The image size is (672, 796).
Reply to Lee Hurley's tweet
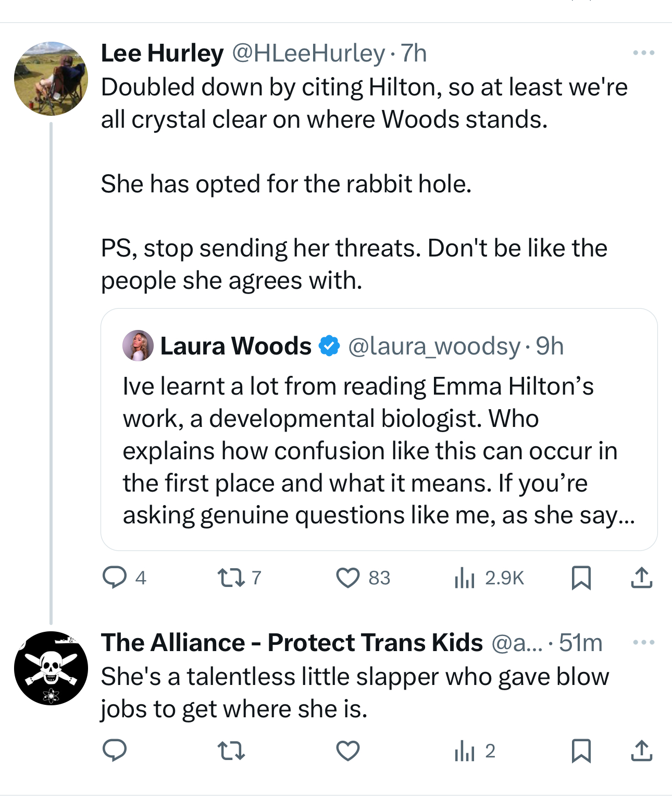(115, 578)
